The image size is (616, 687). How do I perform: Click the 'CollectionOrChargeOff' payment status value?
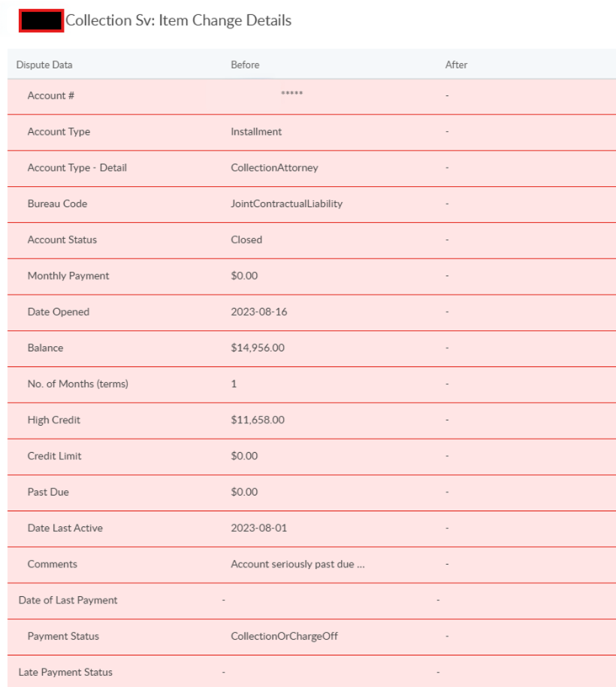click(x=284, y=636)
